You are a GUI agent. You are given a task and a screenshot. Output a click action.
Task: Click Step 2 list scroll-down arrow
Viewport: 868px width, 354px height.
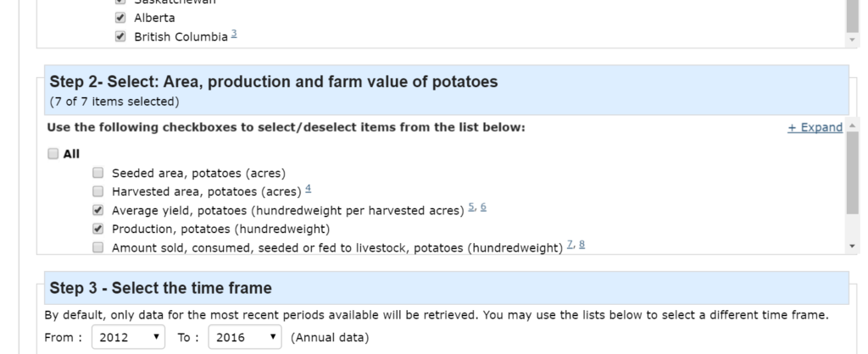coord(854,246)
